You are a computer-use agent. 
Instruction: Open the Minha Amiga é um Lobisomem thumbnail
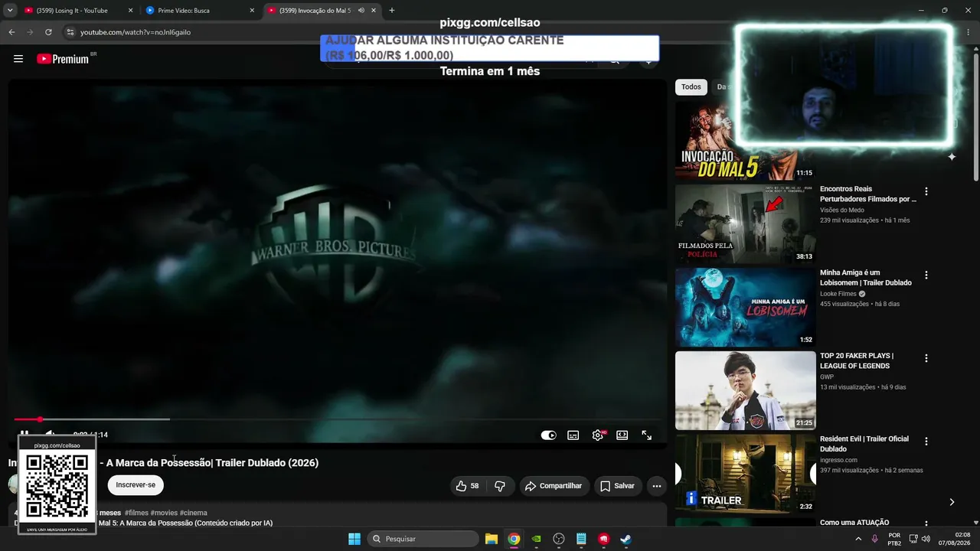(746, 308)
